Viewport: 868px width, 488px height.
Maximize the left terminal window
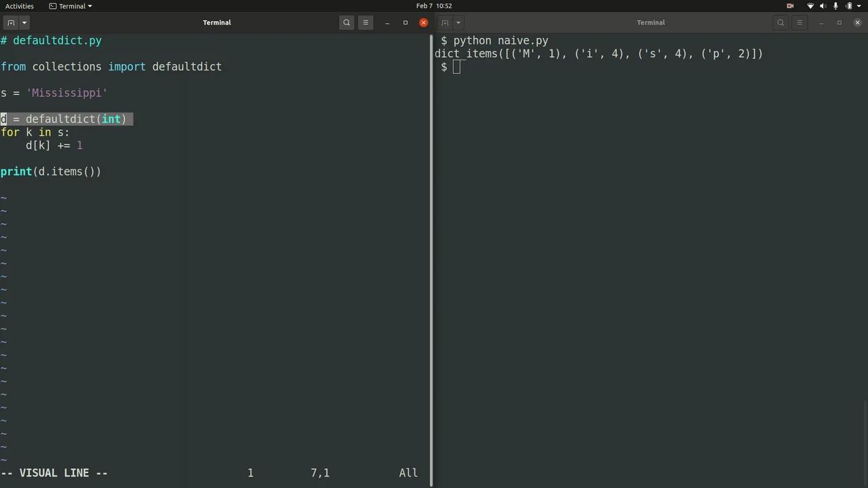[x=406, y=22]
